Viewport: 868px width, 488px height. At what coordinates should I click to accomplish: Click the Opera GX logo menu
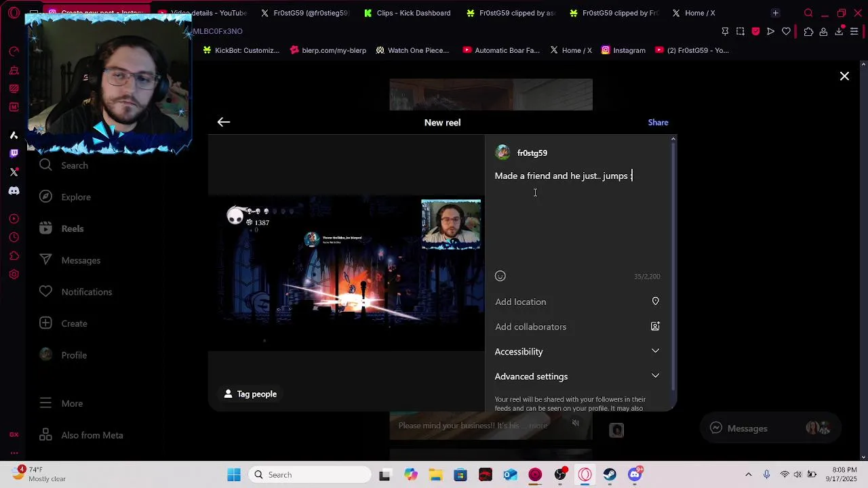(x=14, y=13)
